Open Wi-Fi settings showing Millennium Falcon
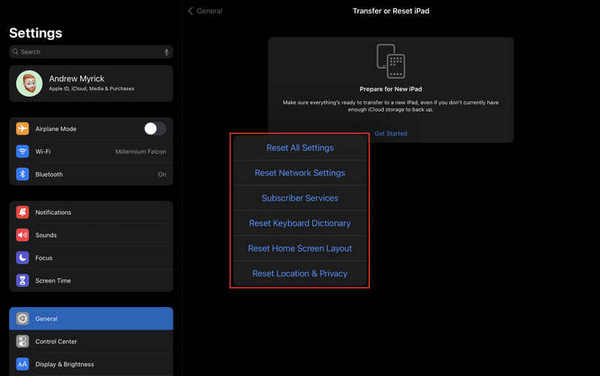 click(91, 151)
